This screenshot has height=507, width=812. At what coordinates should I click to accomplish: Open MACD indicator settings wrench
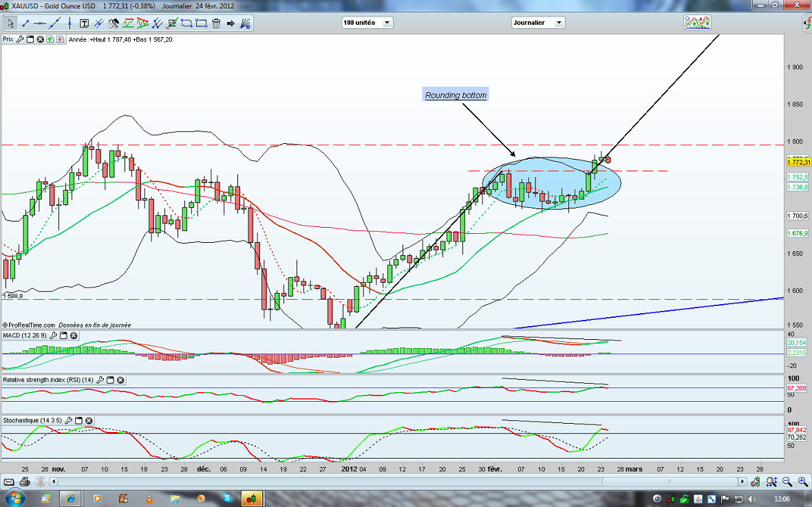(x=53, y=336)
